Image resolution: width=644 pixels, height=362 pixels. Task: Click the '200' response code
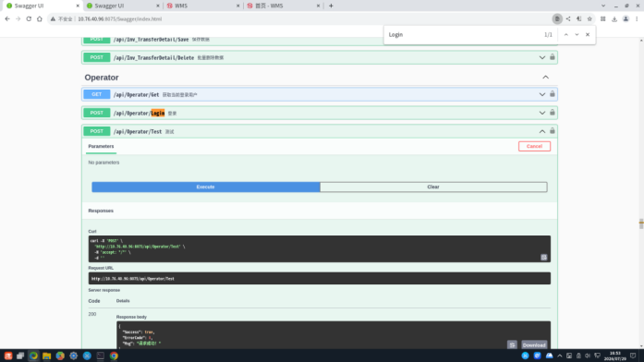92,314
